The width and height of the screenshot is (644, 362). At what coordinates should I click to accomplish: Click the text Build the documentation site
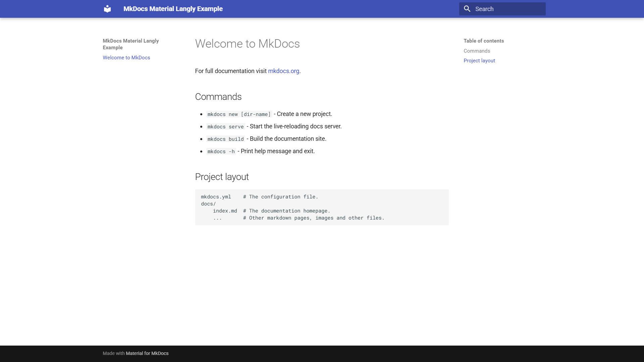coord(288,139)
